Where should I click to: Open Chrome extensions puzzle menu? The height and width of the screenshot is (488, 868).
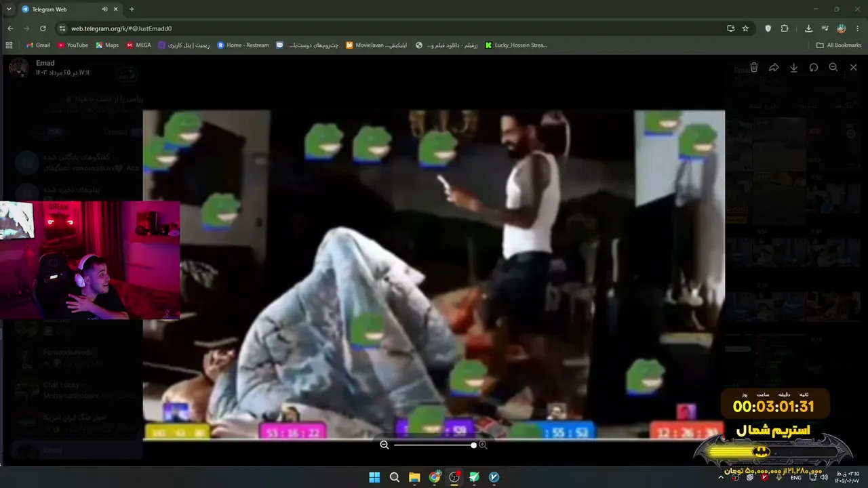(785, 28)
